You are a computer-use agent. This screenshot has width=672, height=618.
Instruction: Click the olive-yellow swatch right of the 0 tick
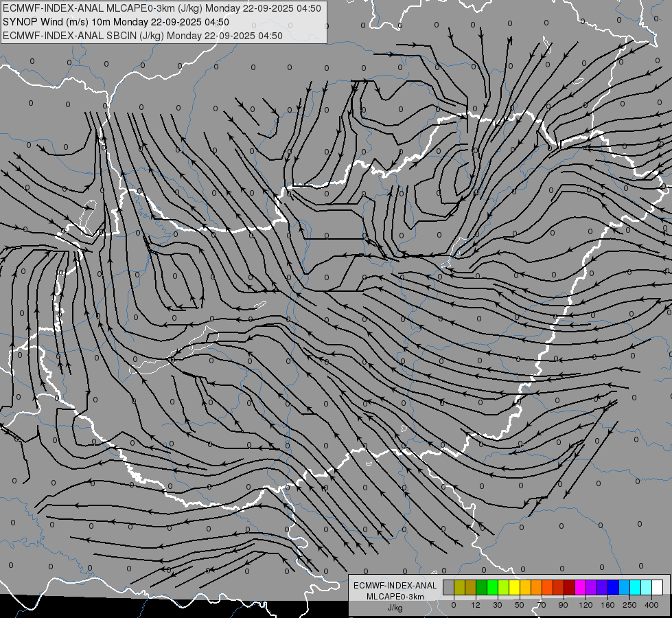pos(459,587)
